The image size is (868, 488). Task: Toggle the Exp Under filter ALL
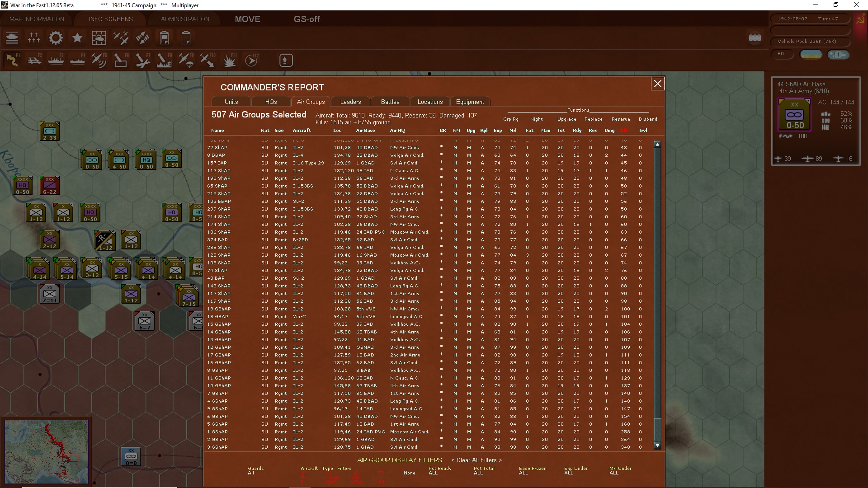pyautogui.click(x=569, y=473)
